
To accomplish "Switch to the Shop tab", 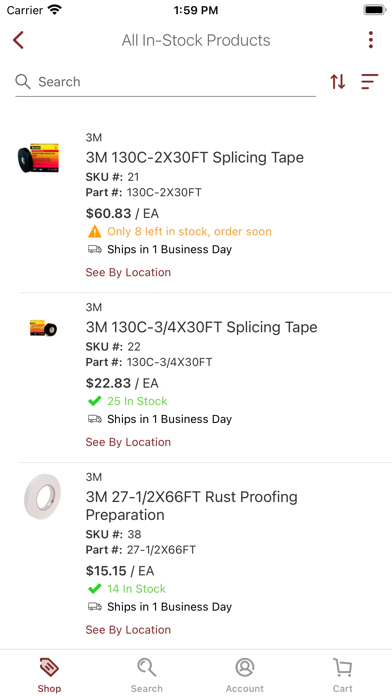I will click(49, 675).
